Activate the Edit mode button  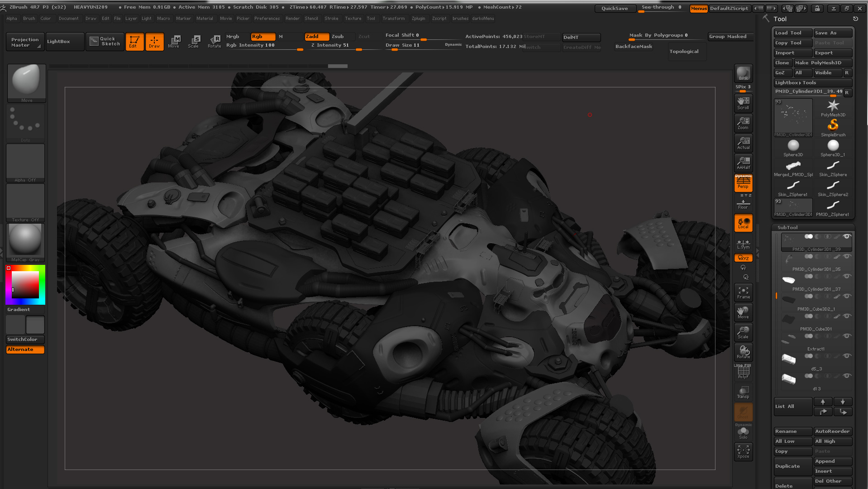pyautogui.click(x=134, y=42)
